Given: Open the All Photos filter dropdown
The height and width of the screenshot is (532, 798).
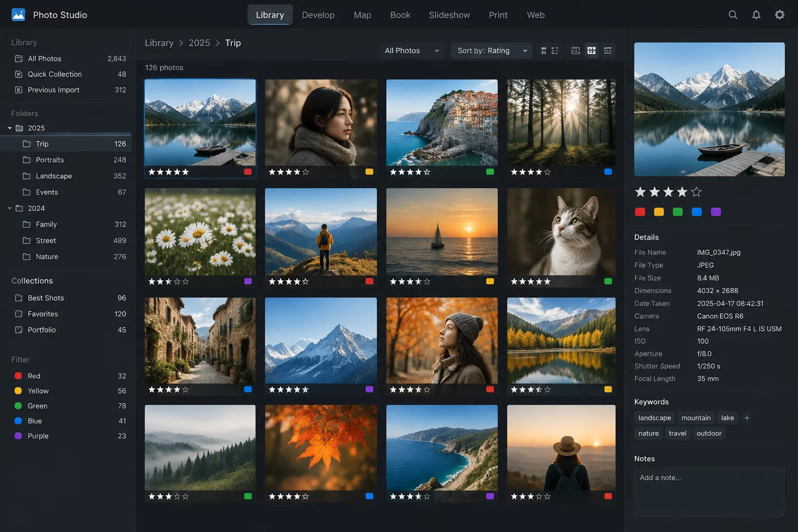Looking at the screenshot, I should [x=411, y=50].
